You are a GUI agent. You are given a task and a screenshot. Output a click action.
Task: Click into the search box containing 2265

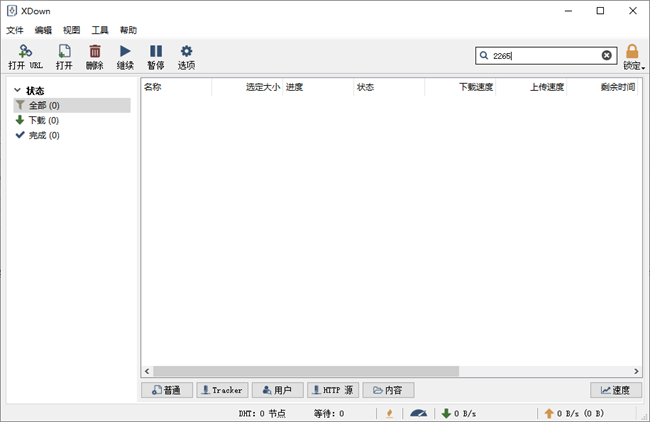click(x=546, y=56)
